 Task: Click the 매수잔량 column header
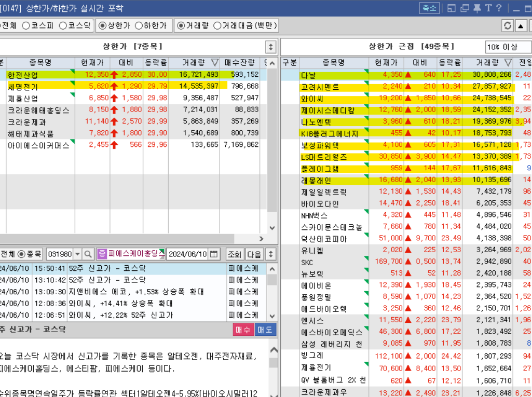point(240,62)
